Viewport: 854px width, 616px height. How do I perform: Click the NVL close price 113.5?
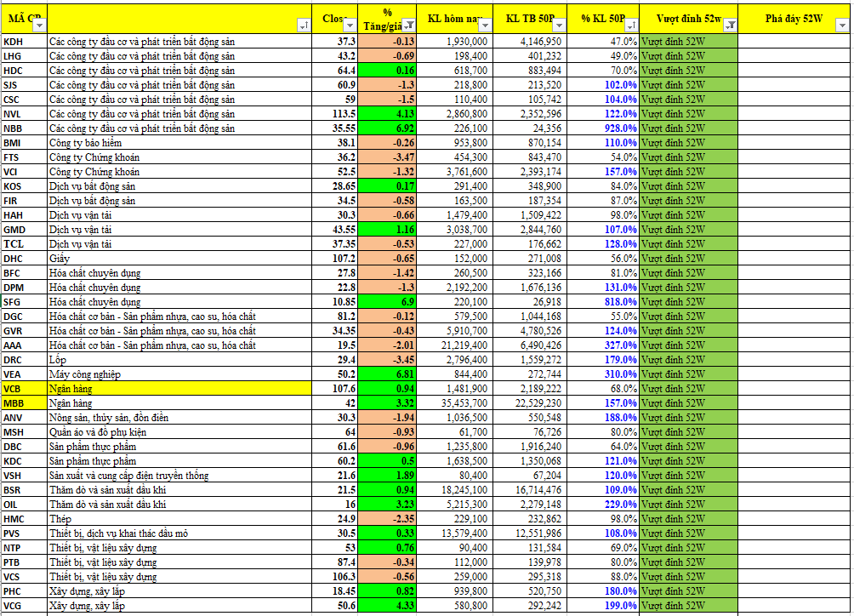339,114
